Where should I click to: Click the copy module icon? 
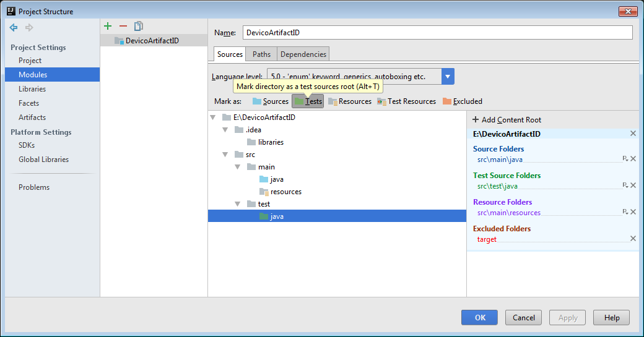click(139, 26)
